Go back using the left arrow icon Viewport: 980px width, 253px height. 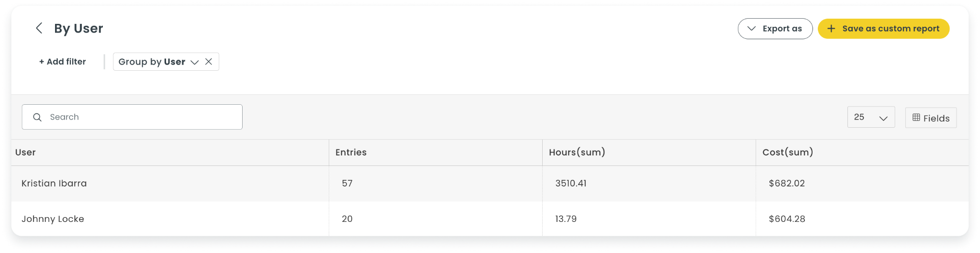coord(39,28)
